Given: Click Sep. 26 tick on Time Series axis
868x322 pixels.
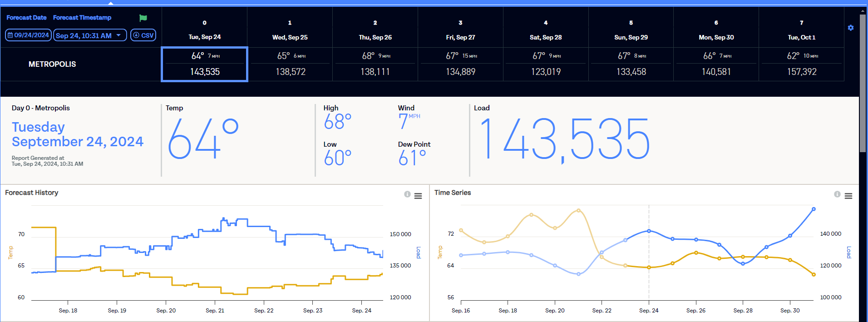Looking at the screenshot, I should point(696,311).
